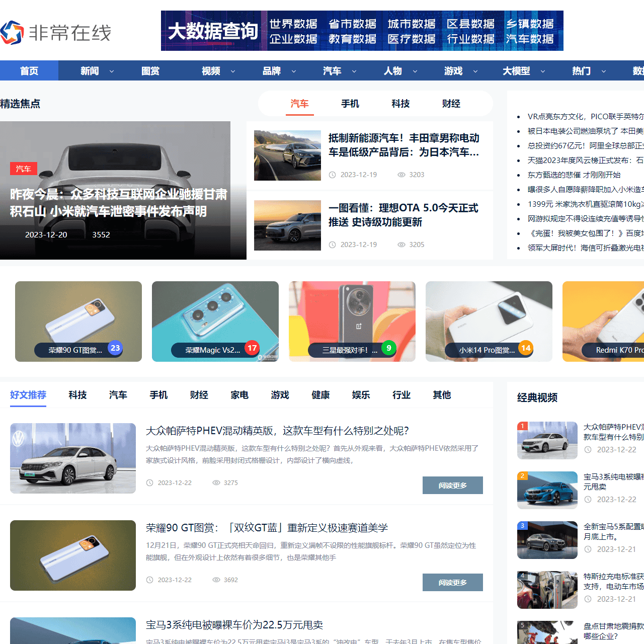The image size is (644, 644).
Task: Click the red 汽车 tag on featured image
Action: pos(24,169)
